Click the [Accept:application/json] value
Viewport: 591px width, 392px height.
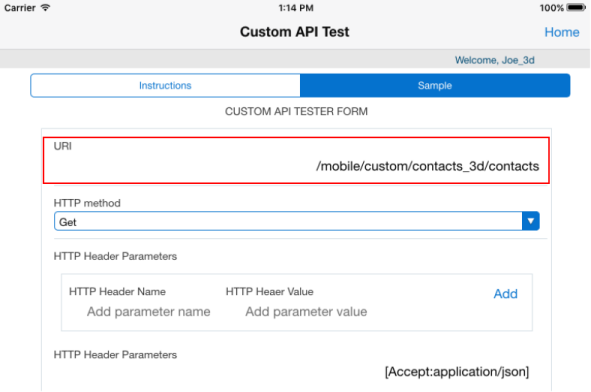[x=457, y=372]
